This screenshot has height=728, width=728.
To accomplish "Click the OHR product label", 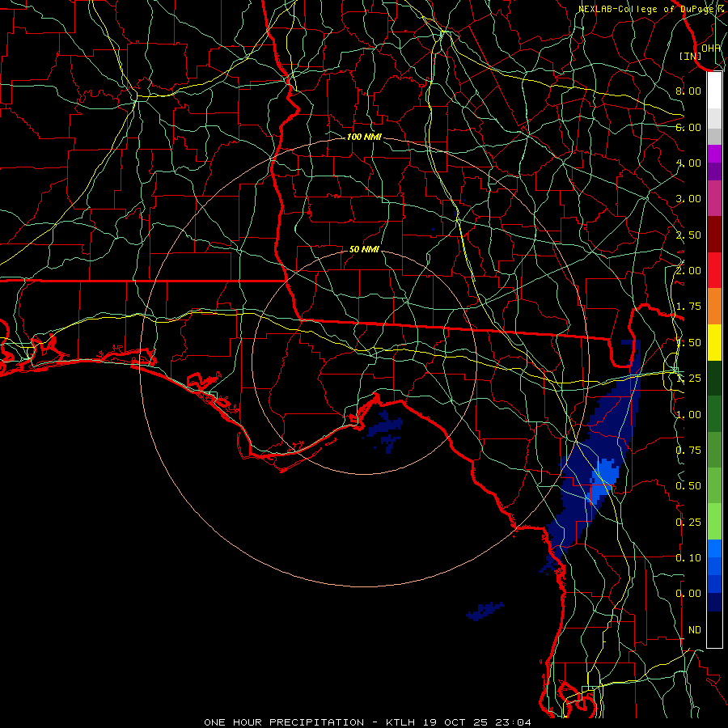I will pos(711,48).
